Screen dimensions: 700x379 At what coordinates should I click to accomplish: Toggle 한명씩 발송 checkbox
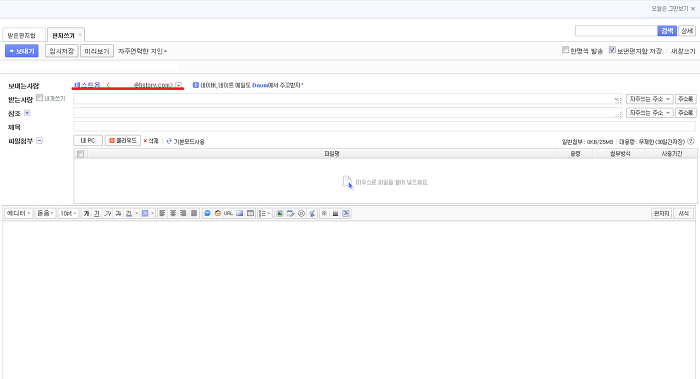click(x=566, y=50)
